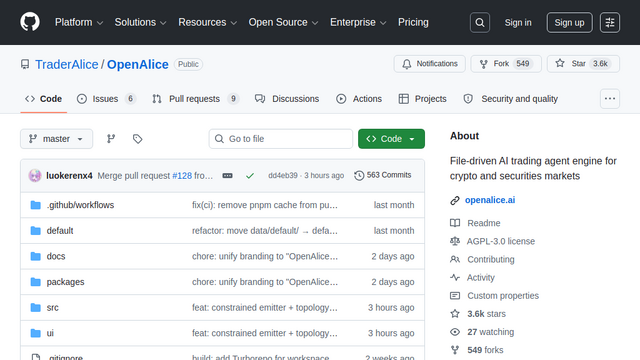Open the OpenAlice repository link
This screenshot has height=360, width=640.
138,64
